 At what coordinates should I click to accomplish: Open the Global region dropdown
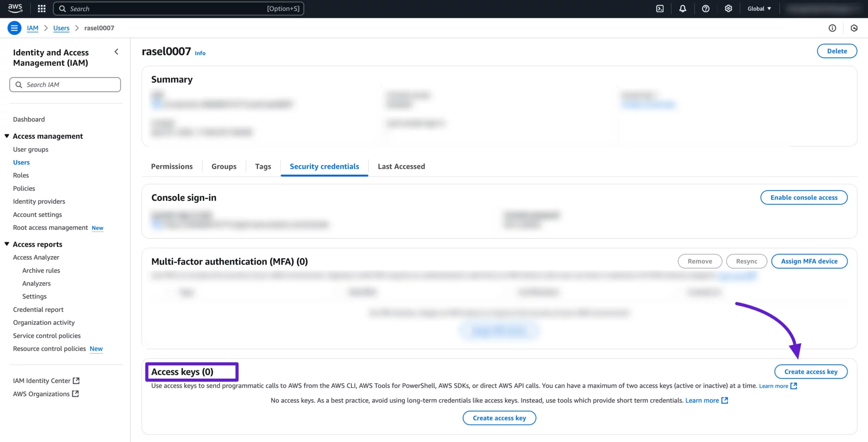[x=759, y=8]
